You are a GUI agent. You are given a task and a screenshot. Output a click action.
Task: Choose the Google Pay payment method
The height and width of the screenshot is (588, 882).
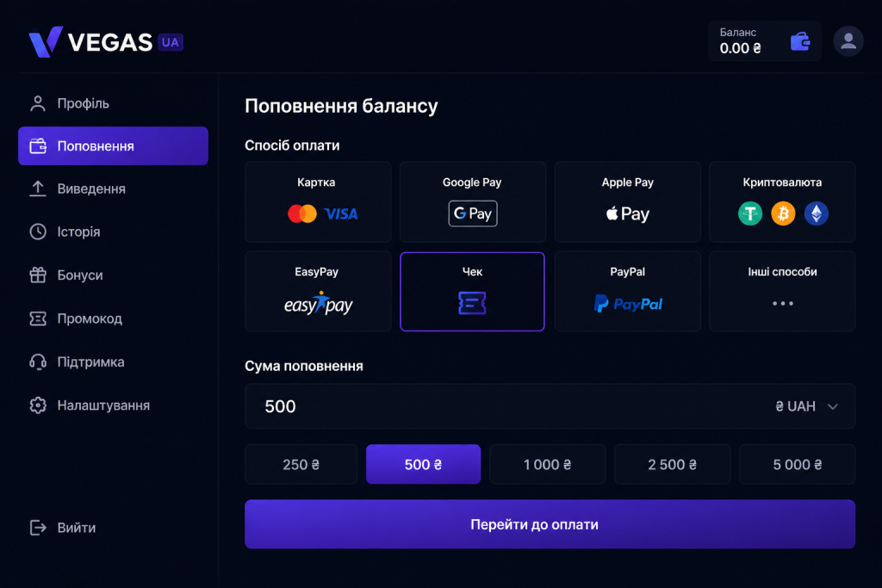click(473, 201)
